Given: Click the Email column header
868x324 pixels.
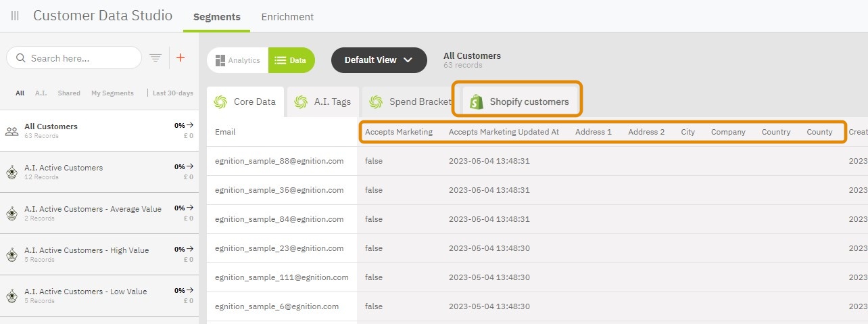Looking at the screenshot, I should tap(225, 132).
